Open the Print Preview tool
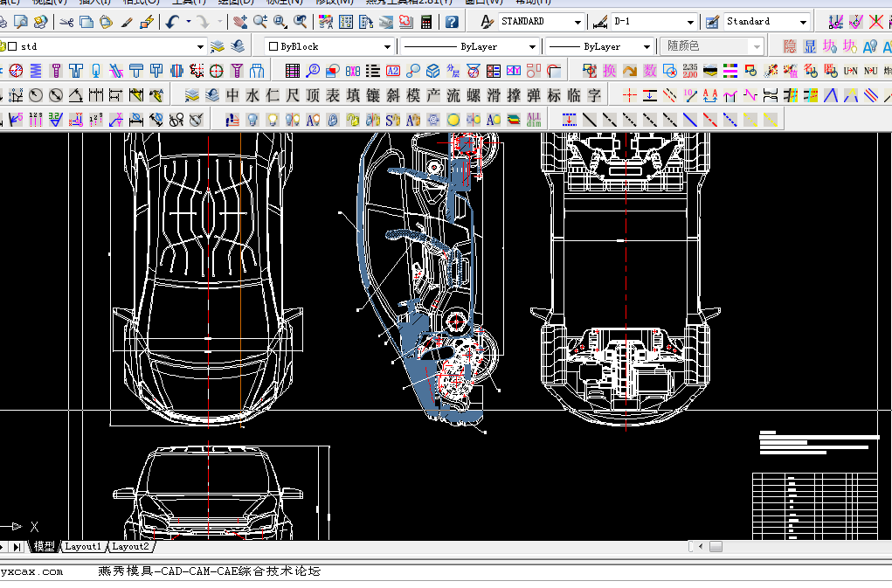892x588 pixels. tap(20, 22)
